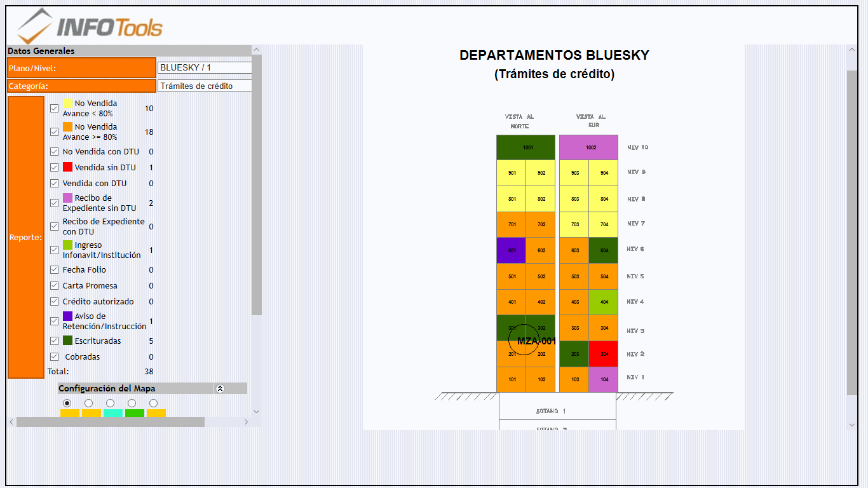
Task: Toggle the Fecha Folio checkbox
Action: point(55,270)
